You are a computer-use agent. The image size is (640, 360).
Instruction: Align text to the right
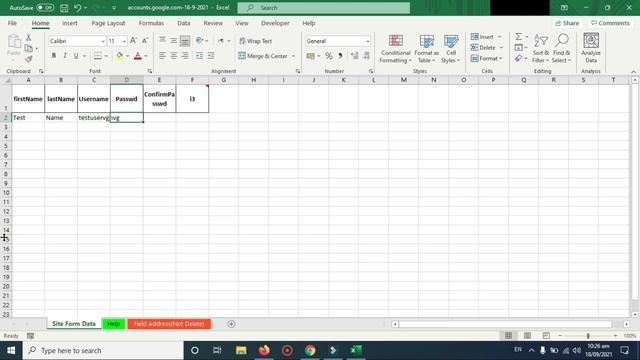click(x=185, y=56)
